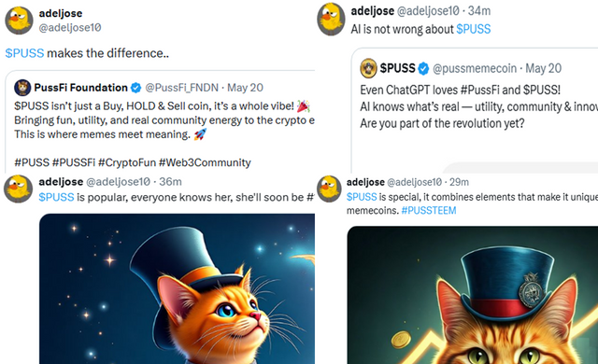598x364 pixels.
Task: Open $PUSS cashtag in is special tweet
Action: [x=362, y=197]
